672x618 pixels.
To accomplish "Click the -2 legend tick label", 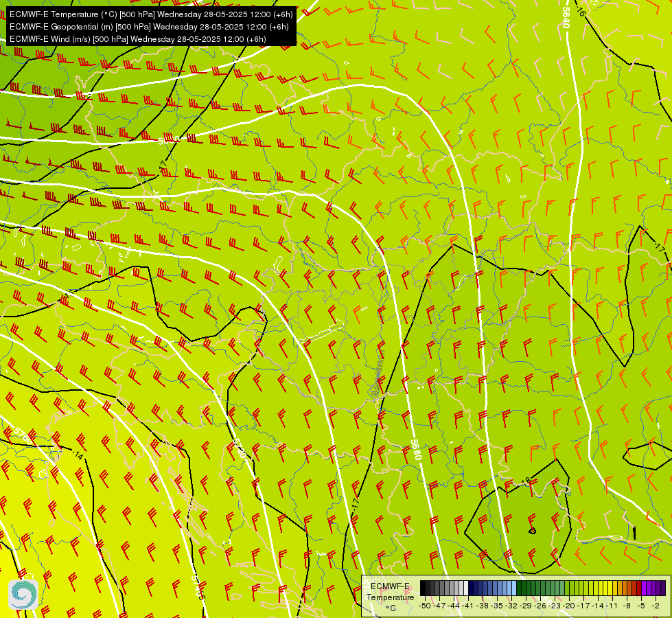I will point(656,606).
